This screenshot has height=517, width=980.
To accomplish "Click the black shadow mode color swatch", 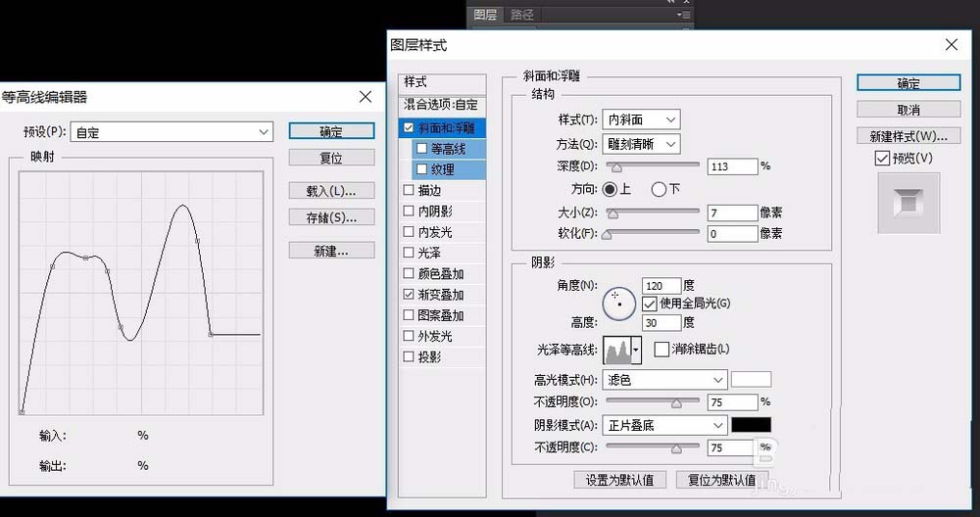I will click(x=752, y=425).
